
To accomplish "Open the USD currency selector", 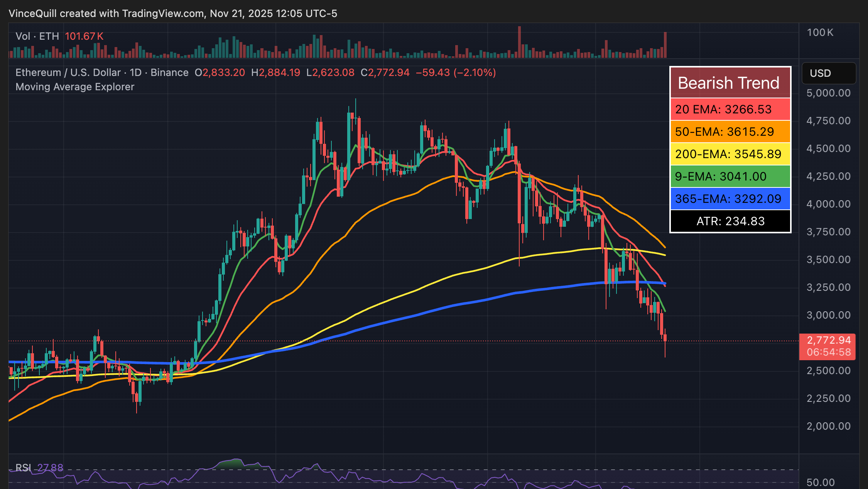I will coord(828,73).
